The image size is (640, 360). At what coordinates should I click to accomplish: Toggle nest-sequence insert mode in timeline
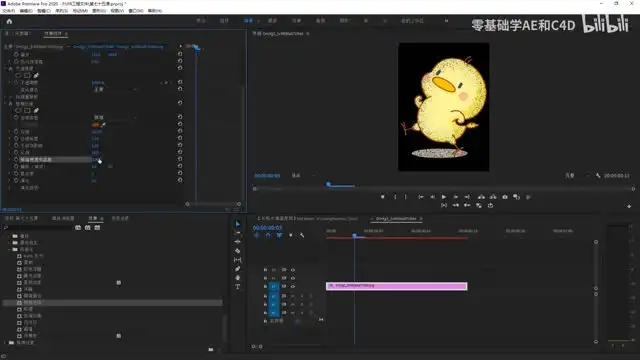tap(256, 235)
